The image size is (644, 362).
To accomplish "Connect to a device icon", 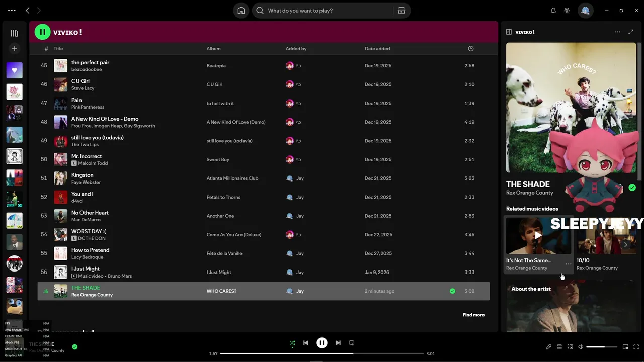I will tap(570, 347).
